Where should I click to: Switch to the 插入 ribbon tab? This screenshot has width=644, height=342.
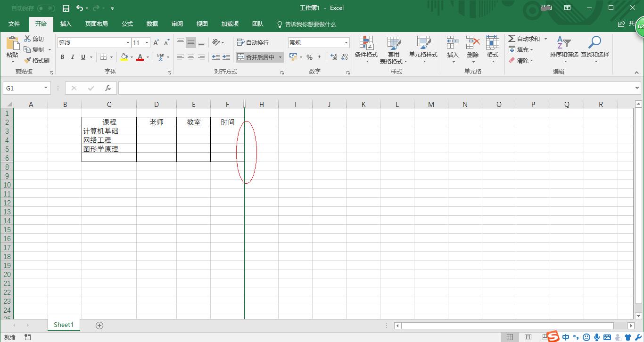point(66,24)
